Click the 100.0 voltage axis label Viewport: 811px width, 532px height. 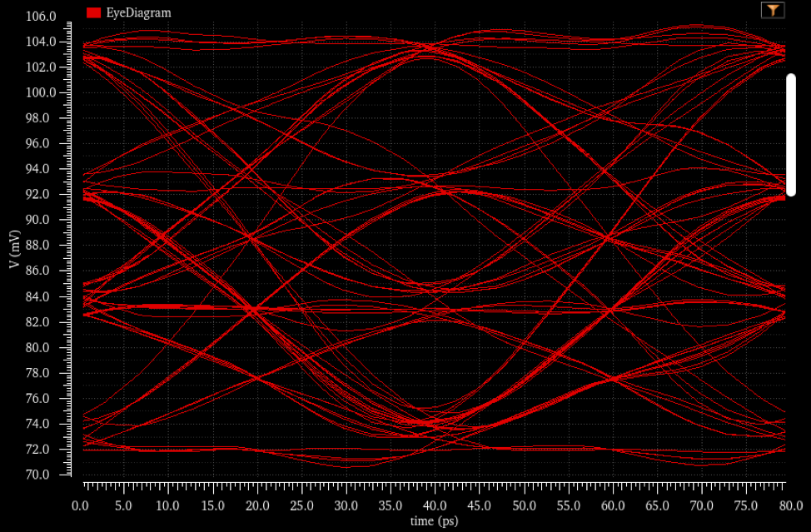pyautogui.click(x=41, y=93)
